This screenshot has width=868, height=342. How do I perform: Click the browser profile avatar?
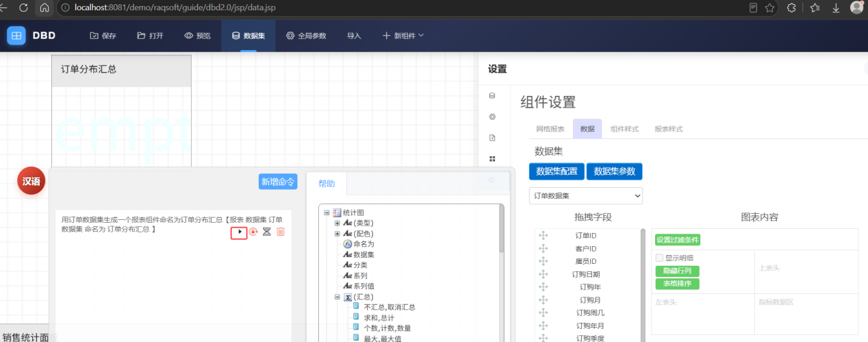tap(857, 8)
